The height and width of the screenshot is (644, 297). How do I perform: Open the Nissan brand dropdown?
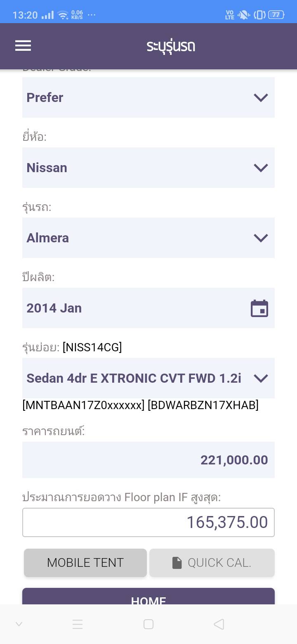pyautogui.click(x=148, y=168)
